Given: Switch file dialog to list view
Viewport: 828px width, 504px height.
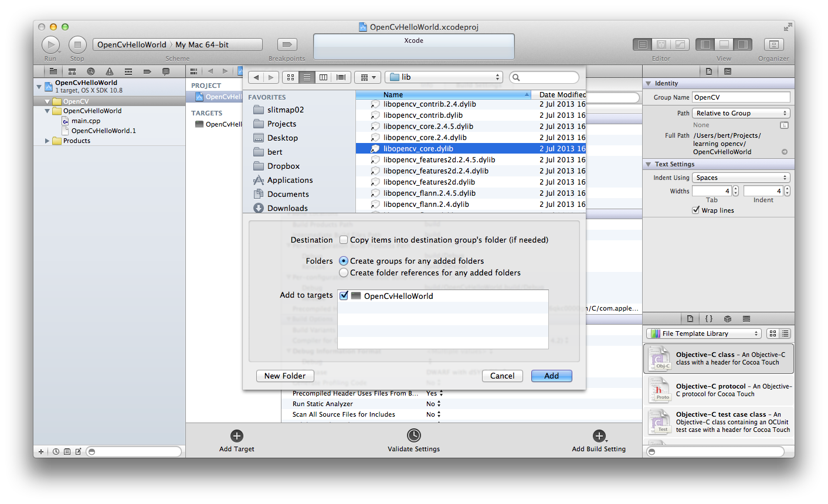Looking at the screenshot, I should click(307, 77).
